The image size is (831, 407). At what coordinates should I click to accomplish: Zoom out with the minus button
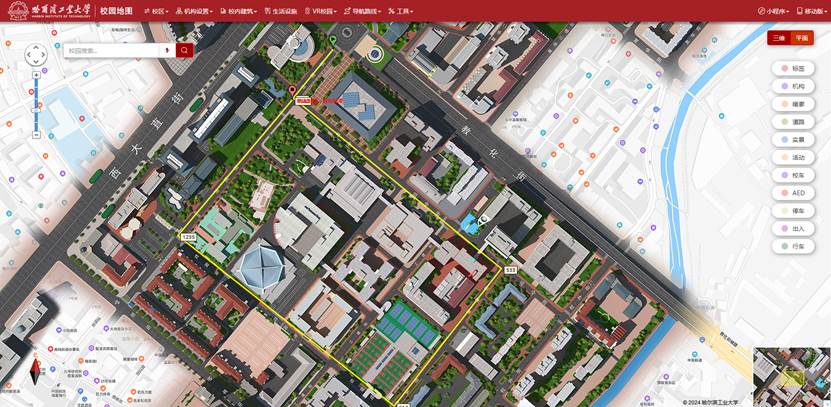coord(37,134)
